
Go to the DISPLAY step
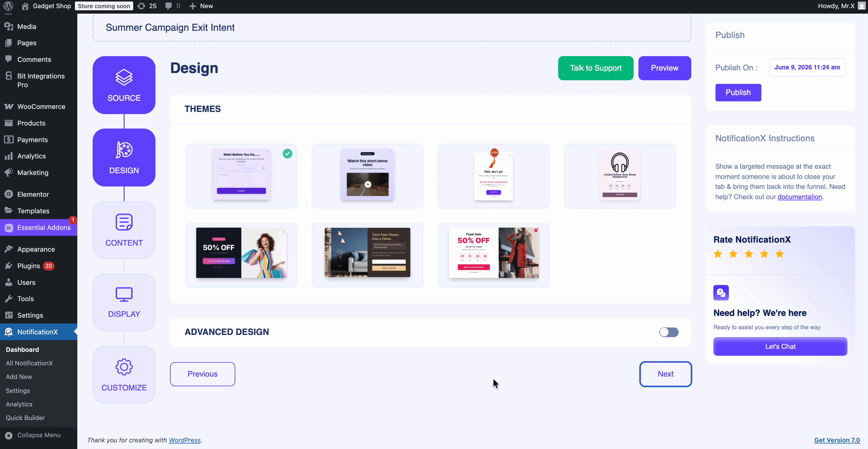(x=124, y=302)
